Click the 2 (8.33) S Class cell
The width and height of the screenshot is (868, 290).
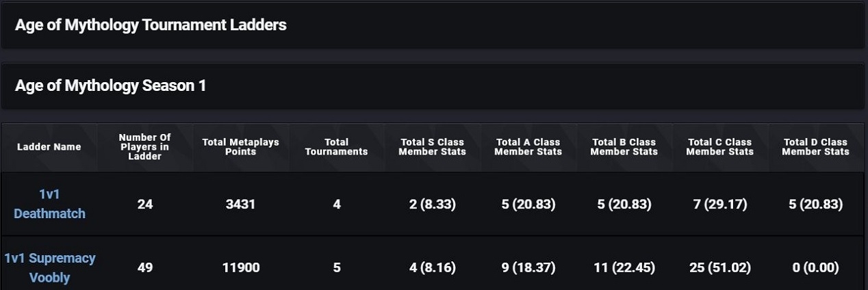(x=432, y=205)
